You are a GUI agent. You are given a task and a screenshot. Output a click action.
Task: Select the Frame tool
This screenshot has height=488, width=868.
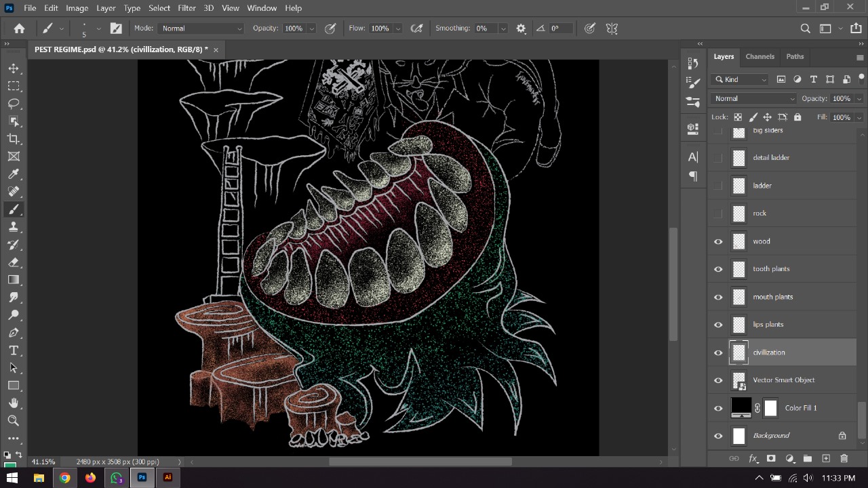14,157
